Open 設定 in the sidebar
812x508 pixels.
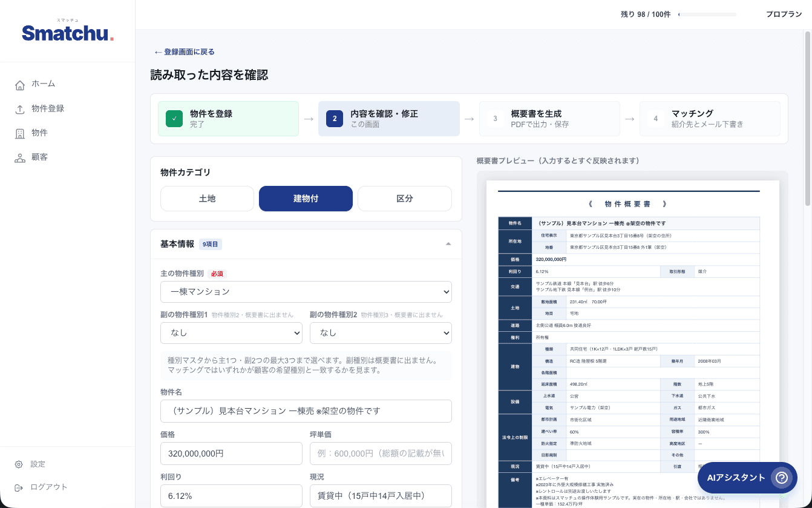click(68, 464)
